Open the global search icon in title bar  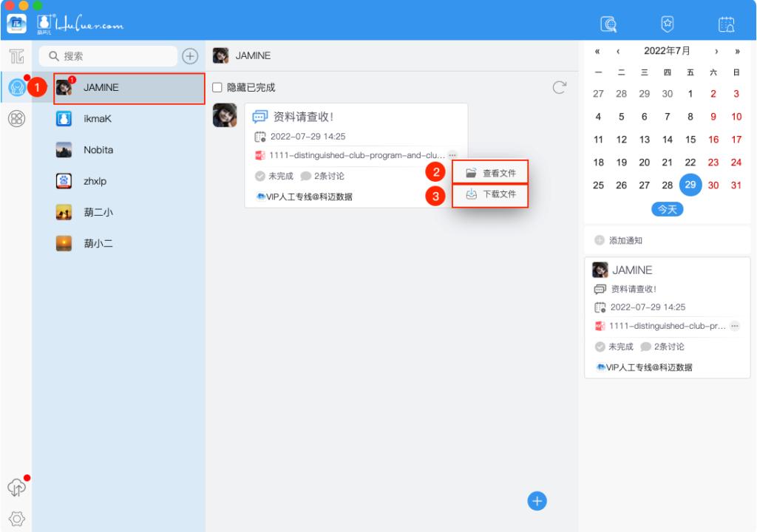pyautogui.click(x=608, y=23)
